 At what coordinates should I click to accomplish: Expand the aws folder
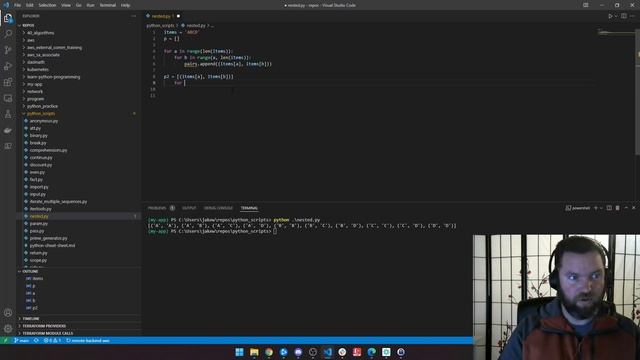(x=31, y=40)
